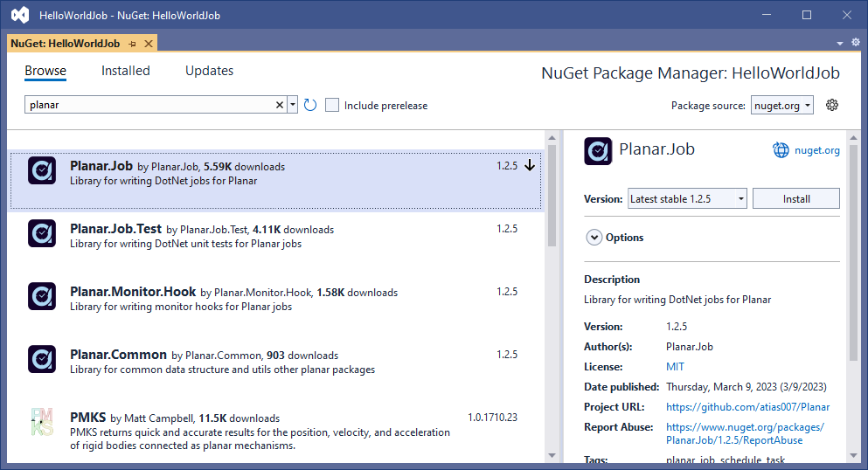Select the Planar.Job package icon
The height and width of the screenshot is (470, 868).
click(x=42, y=170)
